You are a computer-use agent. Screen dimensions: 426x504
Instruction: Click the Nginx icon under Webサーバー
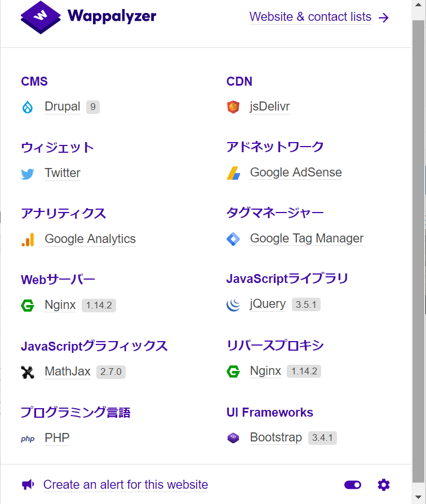tap(28, 306)
